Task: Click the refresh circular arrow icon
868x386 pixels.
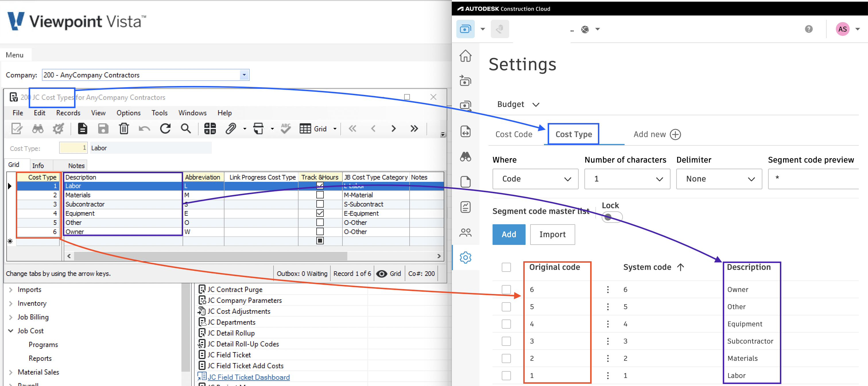Action: click(165, 128)
